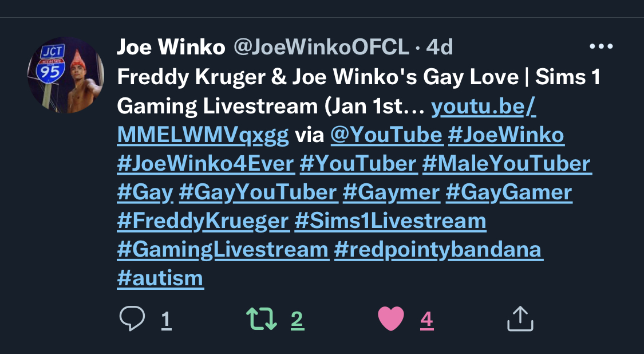
Task: Open the #Sims1Livestream hashtag
Action: (390, 221)
